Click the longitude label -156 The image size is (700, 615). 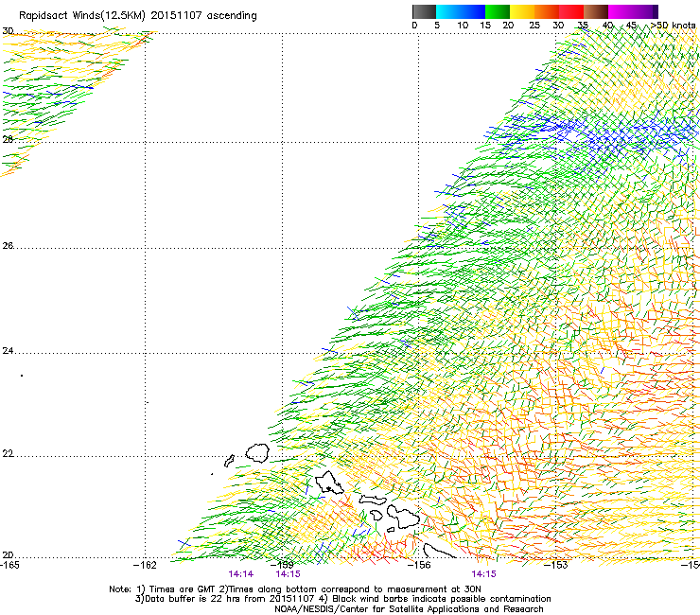coord(419,565)
